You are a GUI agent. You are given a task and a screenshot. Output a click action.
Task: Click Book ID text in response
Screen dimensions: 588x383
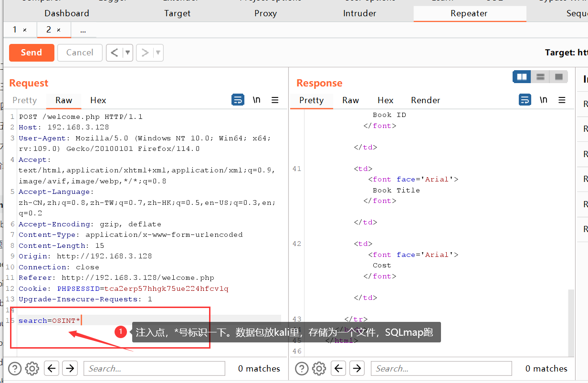[389, 115]
